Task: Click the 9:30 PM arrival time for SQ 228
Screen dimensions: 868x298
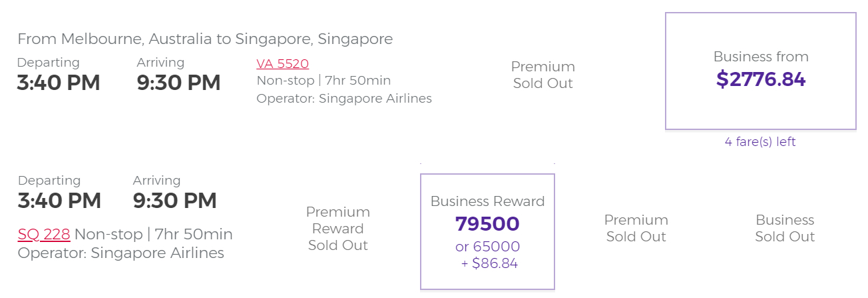Action: 175,201
